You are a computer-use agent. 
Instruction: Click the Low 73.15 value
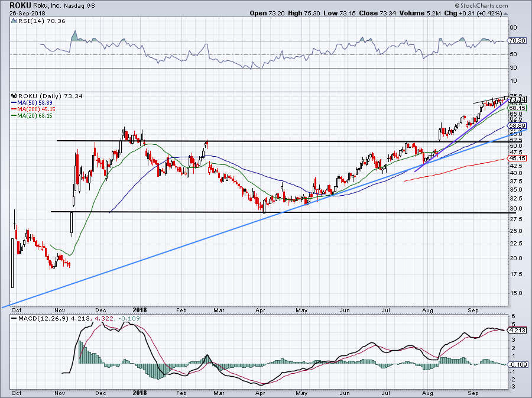339,13
